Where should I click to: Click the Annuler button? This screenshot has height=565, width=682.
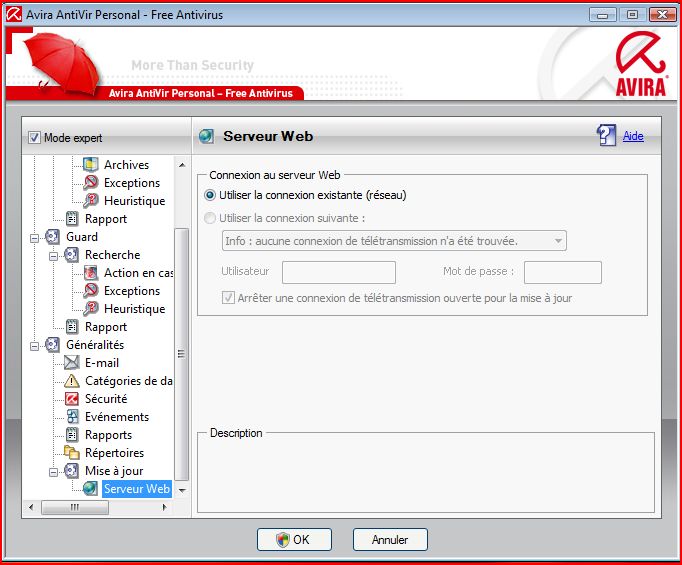click(390, 539)
